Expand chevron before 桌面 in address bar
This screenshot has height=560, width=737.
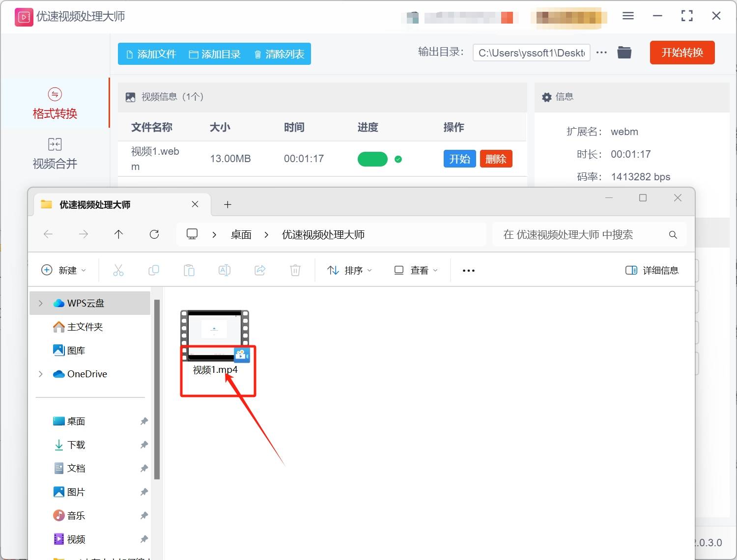pyautogui.click(x=214, y=235)
